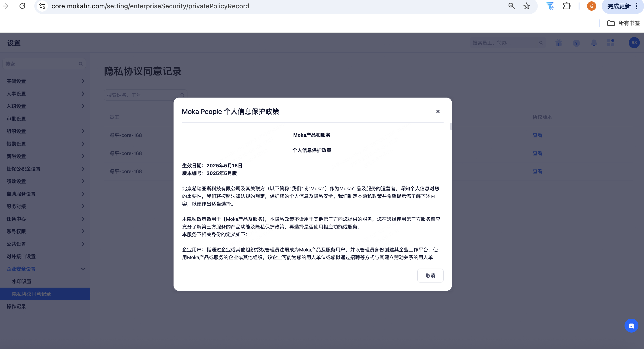Viewport: 644px width, 349px height.
Task: Click the zoom magnifier icon in the address bar
Action: coord(512,6)
